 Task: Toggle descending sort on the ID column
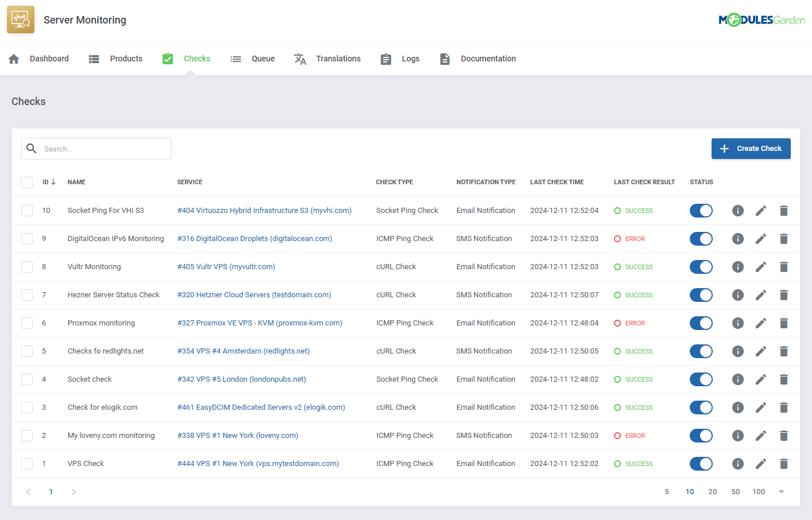tap(47, 182)
